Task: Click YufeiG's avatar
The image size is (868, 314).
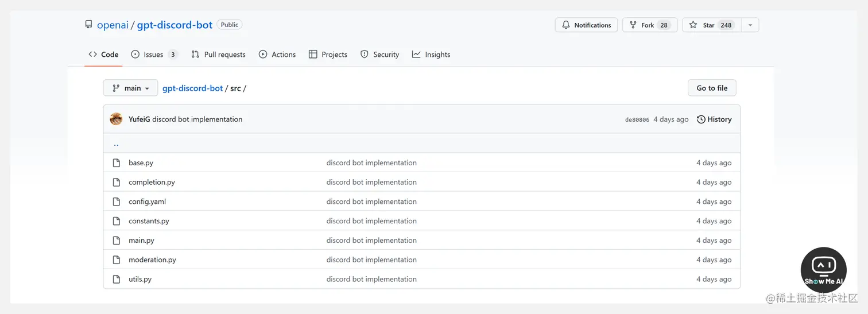Action: [x=116, y=119]
